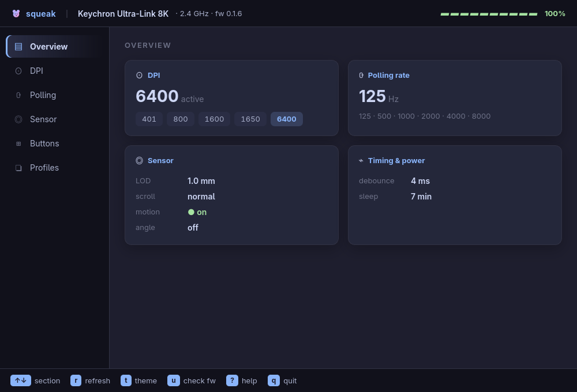
Task: Select the 800 DPI stage chip
Action: pos(181,119)
